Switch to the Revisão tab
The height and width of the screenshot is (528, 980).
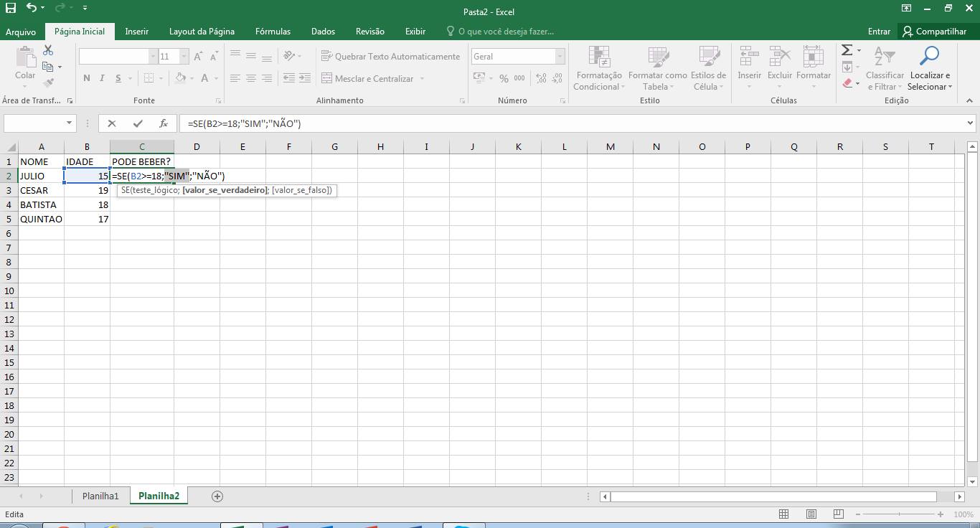tap(370, 32)
